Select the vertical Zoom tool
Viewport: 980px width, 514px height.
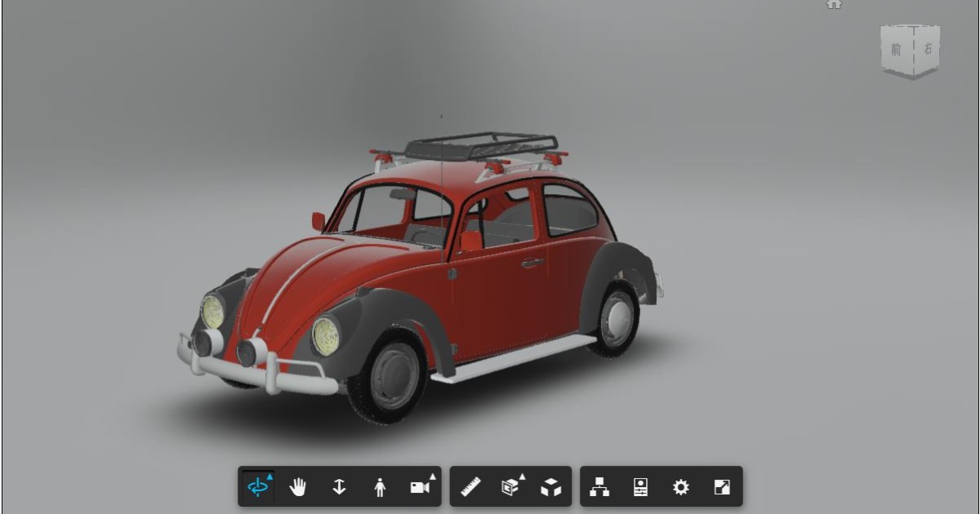[340, 487]
